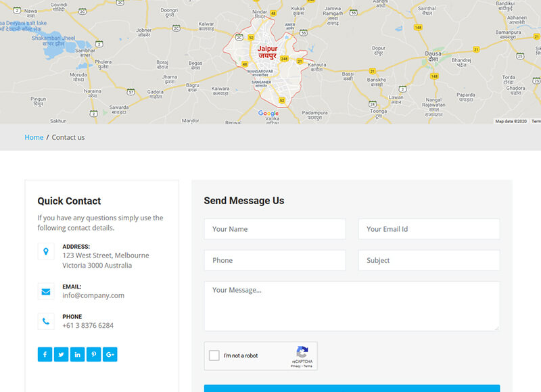Open the Twitter social icon

pyautogui.click(x=62, y=354)
